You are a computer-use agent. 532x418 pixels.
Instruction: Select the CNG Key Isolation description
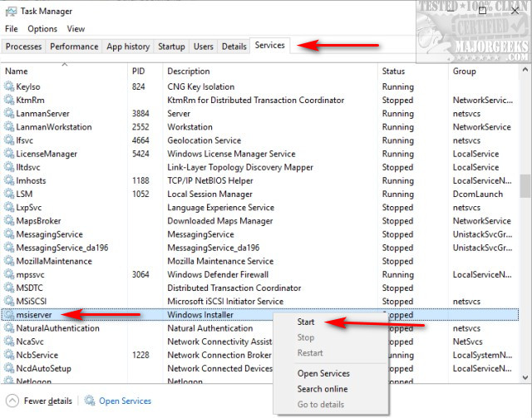(x=201, y=87)
